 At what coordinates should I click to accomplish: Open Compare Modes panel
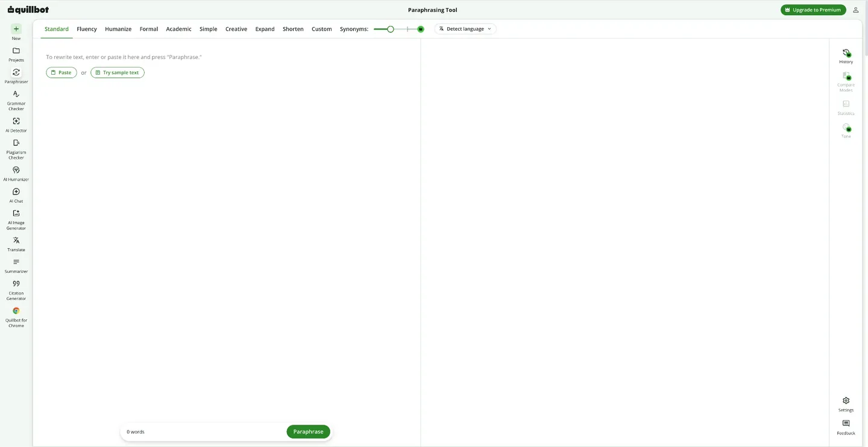846,82
